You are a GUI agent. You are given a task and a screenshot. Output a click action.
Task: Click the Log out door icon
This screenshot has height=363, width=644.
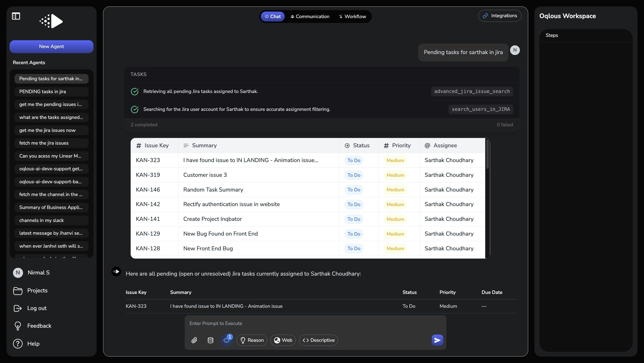pyautogui.click(x=17, y=308)
